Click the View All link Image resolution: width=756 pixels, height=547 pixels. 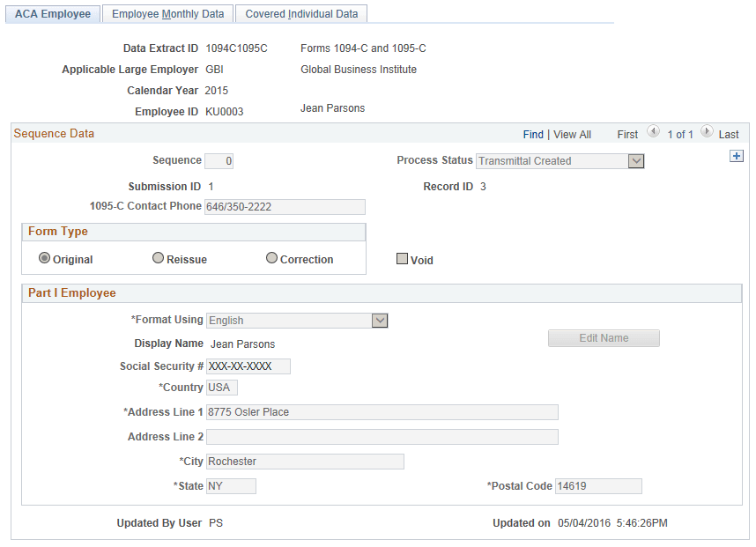(571, 134)
